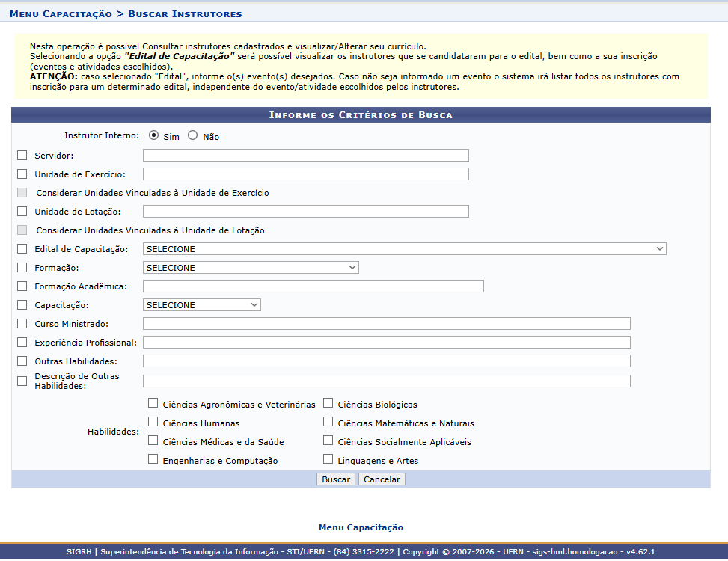The height and width of the screenshot is (561, 728).
Task: Check the Unidade de Lotação filter
Action: pos(22,211)
